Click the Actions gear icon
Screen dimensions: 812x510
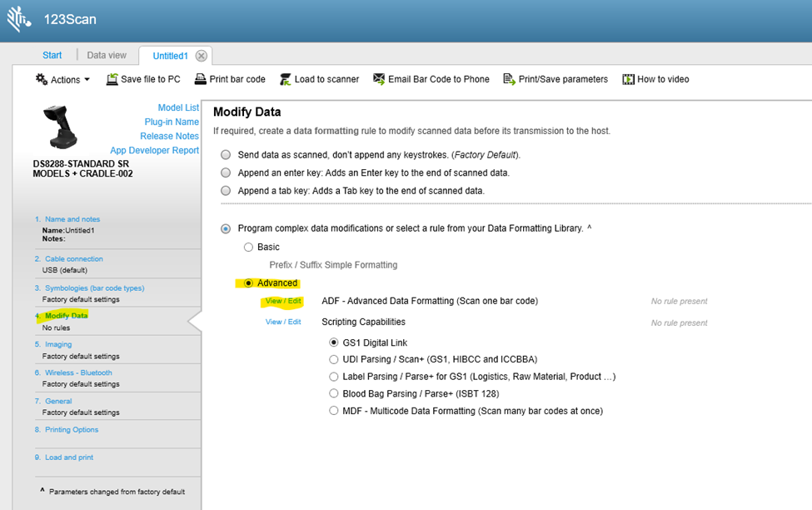[x=42, y=79]
